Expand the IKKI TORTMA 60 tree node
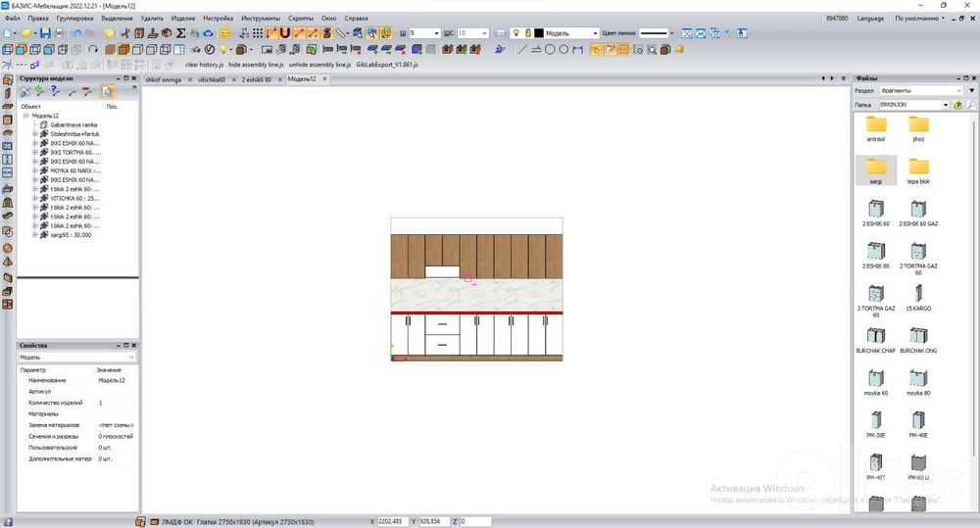The height and width of the screenshot is (528, 980). click(35, 152)
